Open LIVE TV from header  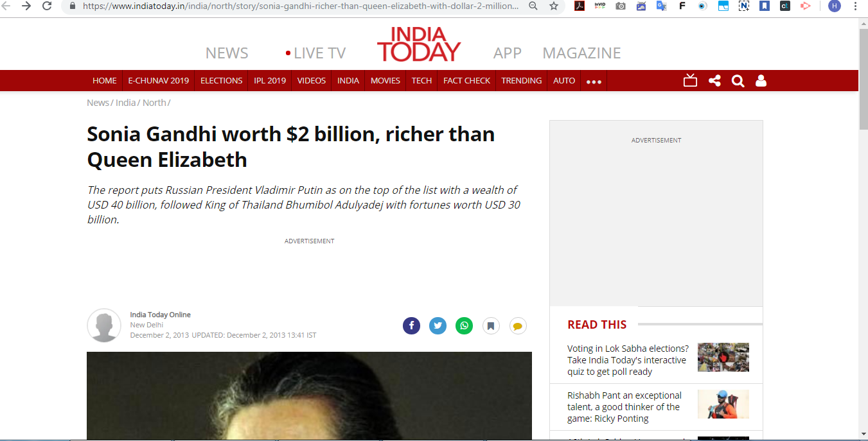point(315,53)
